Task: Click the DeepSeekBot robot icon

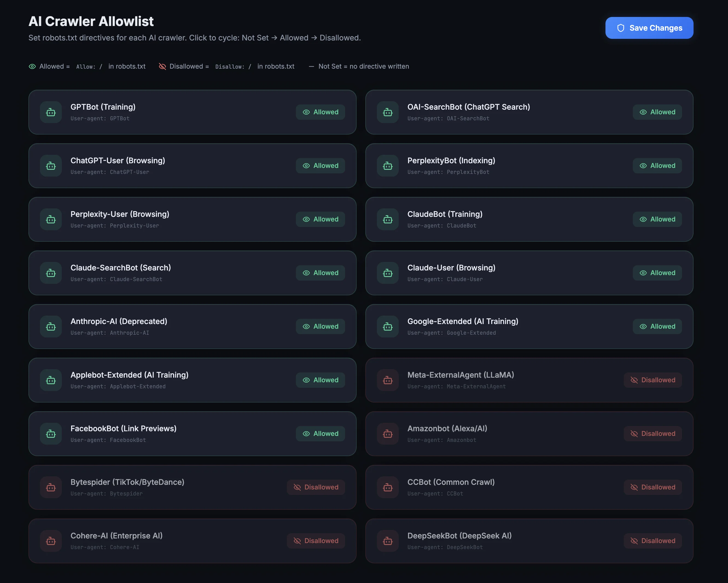Action: 387,541
